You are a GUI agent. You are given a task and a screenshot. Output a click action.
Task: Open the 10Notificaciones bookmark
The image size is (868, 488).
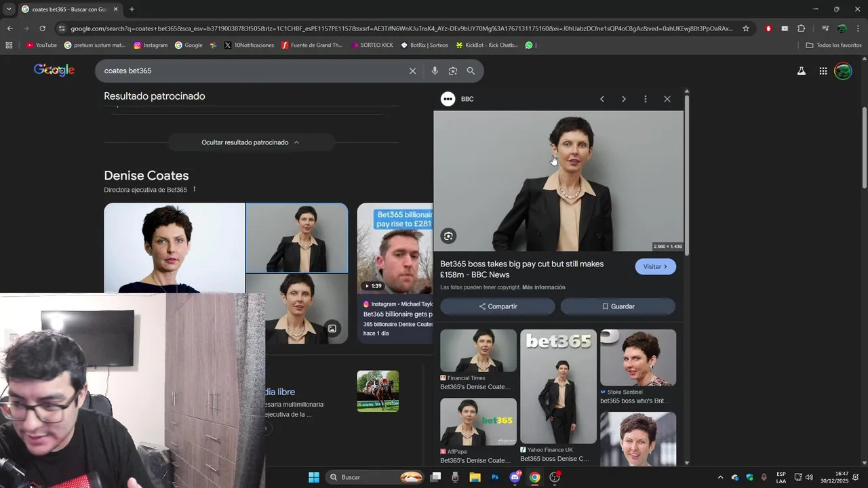[x=249, y=45]
